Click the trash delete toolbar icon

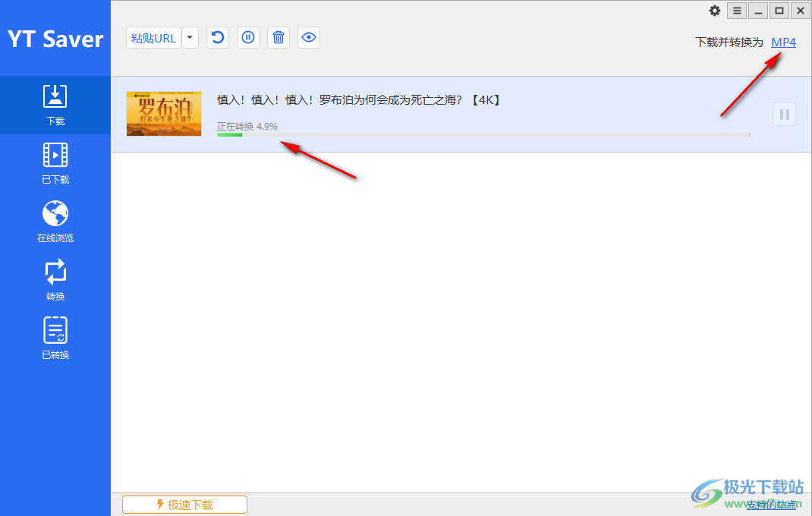(x=279, y=38)
